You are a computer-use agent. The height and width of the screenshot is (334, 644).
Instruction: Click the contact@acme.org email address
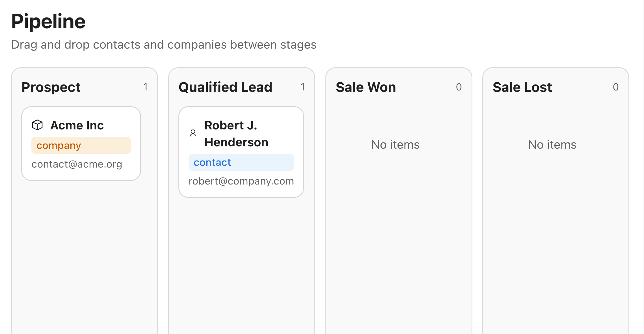[77, 164]
